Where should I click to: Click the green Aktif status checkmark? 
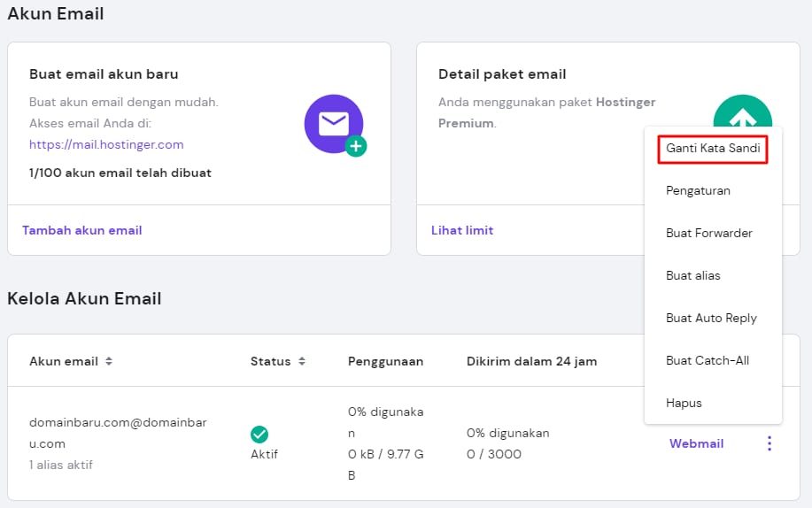[259, 434]
